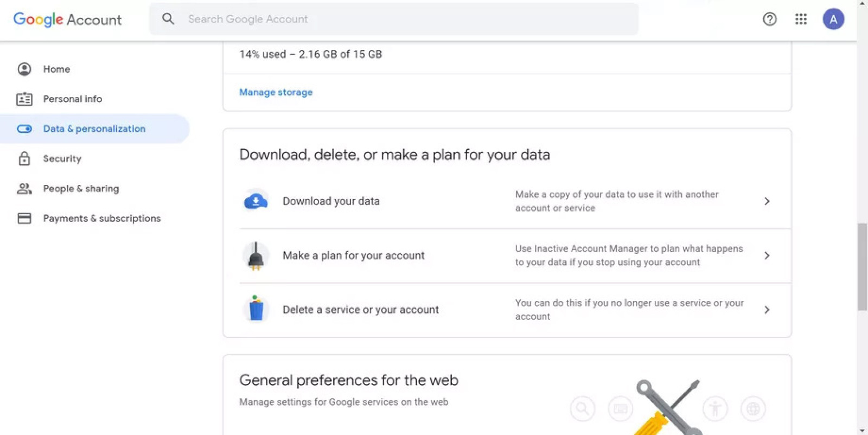Click the Google Account logo
The height and width of the screenshot is (435, 868).
[x=67, y=20]
